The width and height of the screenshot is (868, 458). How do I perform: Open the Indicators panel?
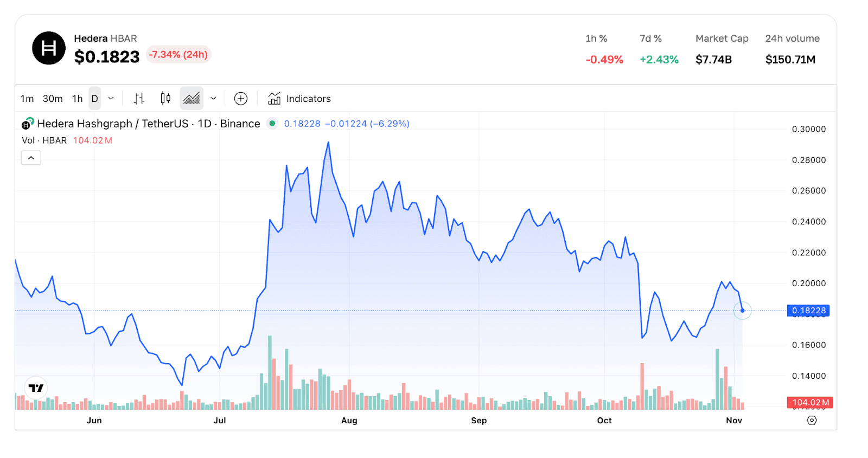pos(299,99)
